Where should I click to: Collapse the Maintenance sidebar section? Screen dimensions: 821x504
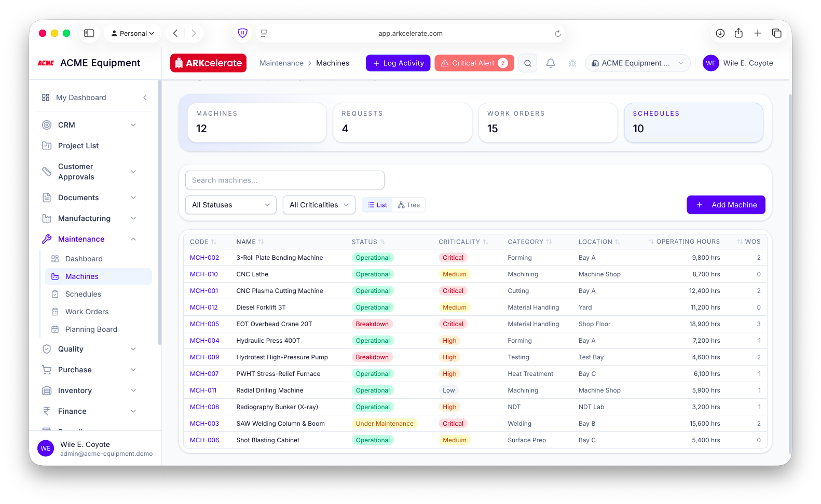133,239
